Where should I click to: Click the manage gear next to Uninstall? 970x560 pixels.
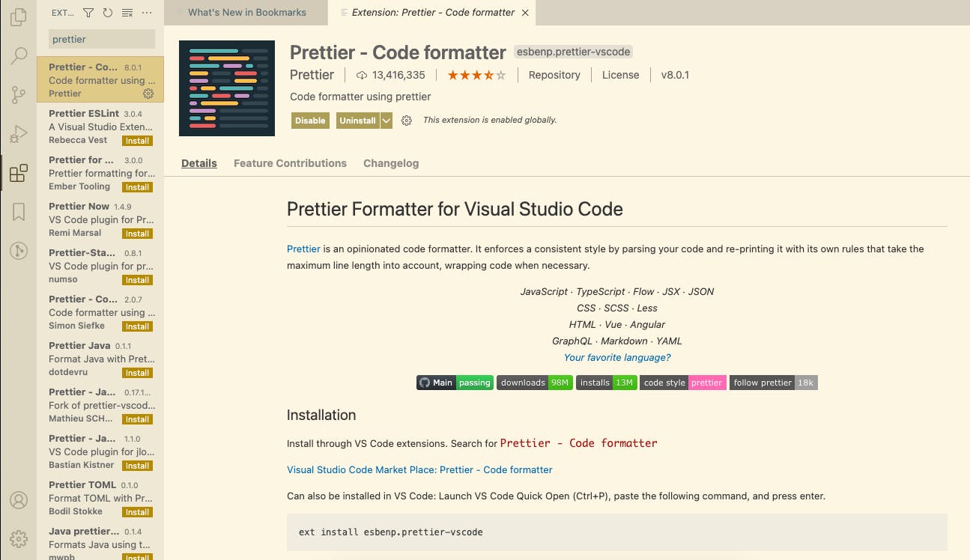pos(407,121)
